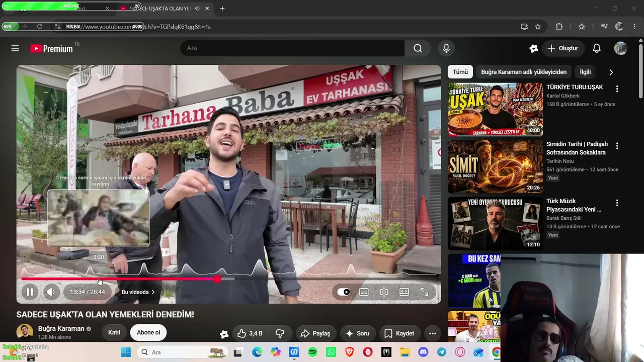This screenshot has height=362, width=644.
Task: Open the browser media controls icon
Action: coord(604,27)
